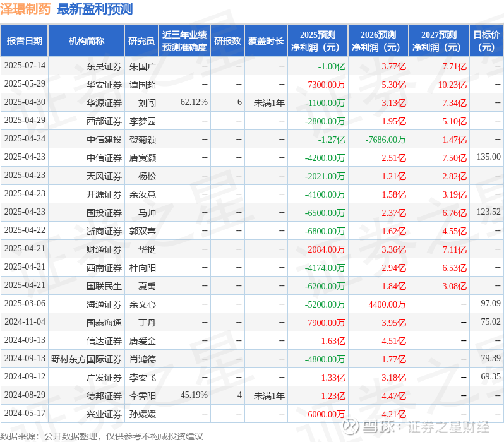
Task: Click the -1.00亿 profit value
Action: pos(332,66)
